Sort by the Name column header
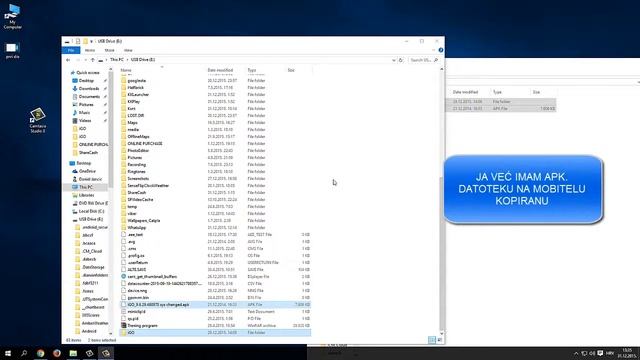 126,70
